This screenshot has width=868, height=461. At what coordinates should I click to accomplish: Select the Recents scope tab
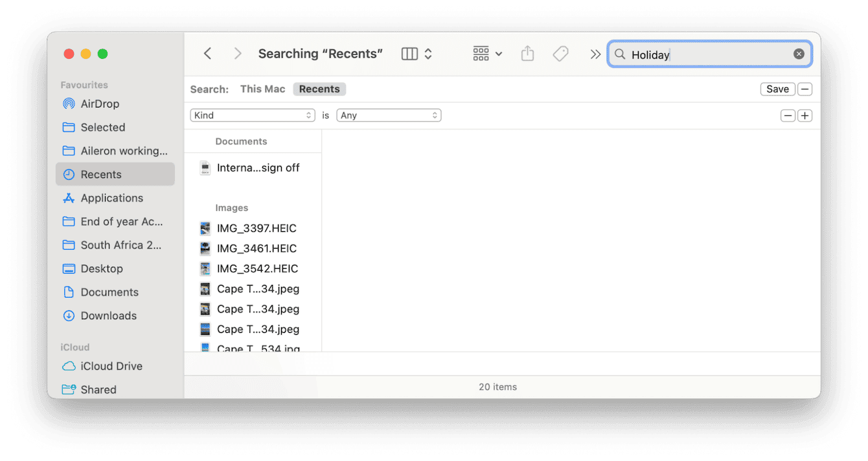(x=319, y=89)
